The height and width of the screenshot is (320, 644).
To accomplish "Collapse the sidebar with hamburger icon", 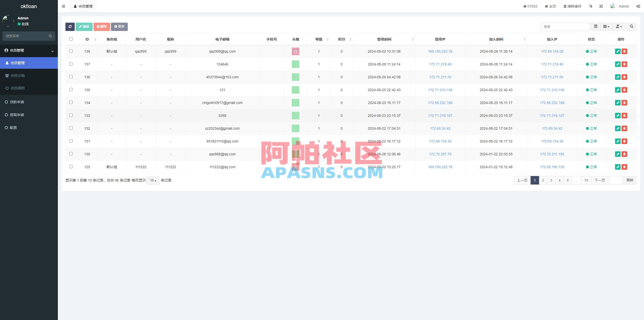I will click(63, 6).
